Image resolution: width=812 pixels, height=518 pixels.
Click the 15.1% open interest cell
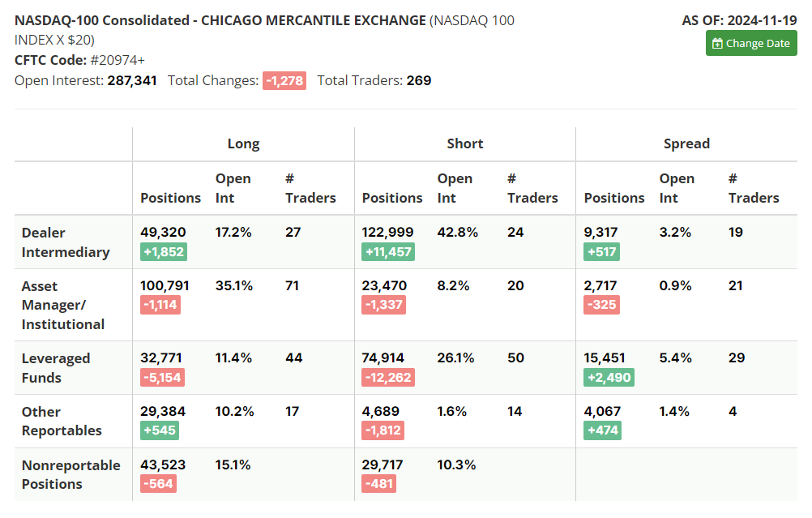[x=233, y=465]
